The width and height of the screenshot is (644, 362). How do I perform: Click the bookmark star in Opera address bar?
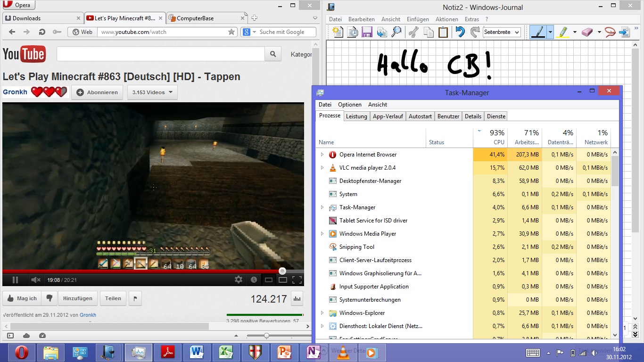point(231,32)
